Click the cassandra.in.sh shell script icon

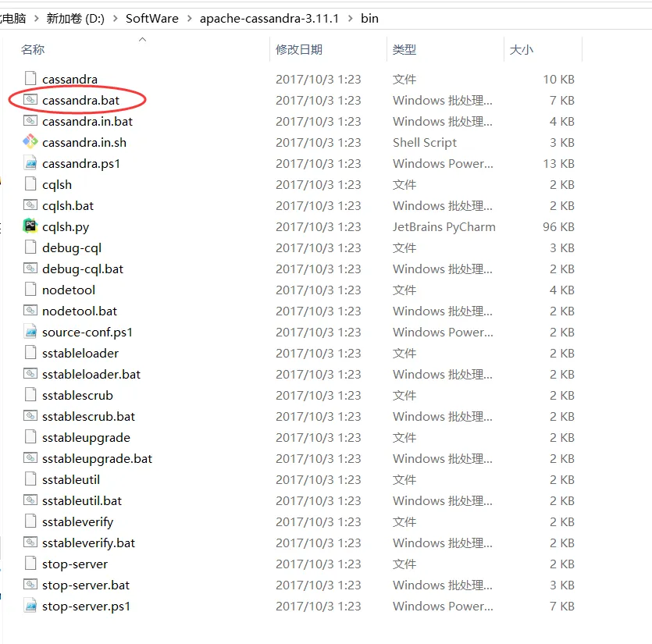(x=30, y=142)
